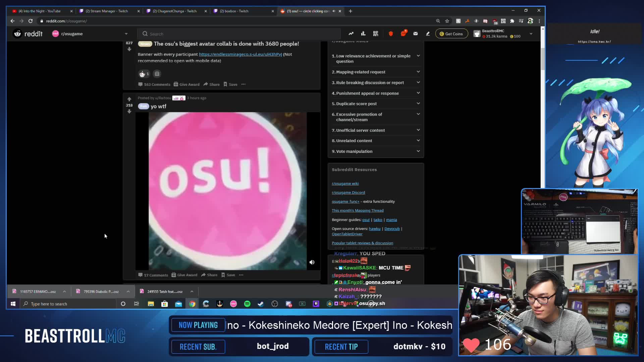Click the snoo award icon on collab post
The image size is (644, 362).
point(144,74)
